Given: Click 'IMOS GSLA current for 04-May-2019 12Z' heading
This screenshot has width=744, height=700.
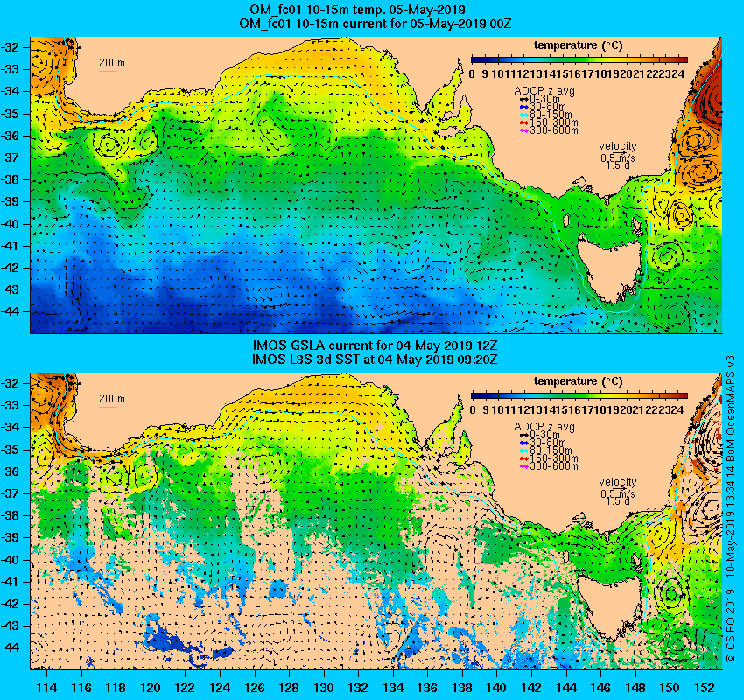Looking at the screenshot, I should pyautogui.click(x=375, y=346).
